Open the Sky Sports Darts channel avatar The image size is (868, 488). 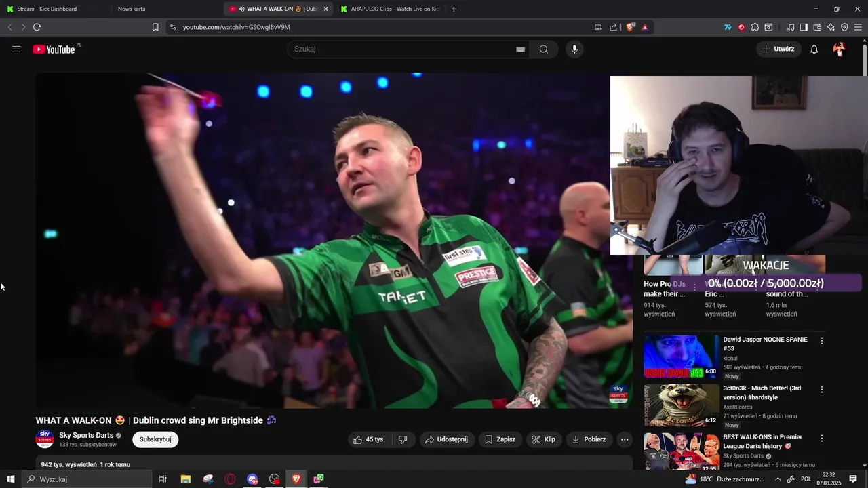click(45, 439)
